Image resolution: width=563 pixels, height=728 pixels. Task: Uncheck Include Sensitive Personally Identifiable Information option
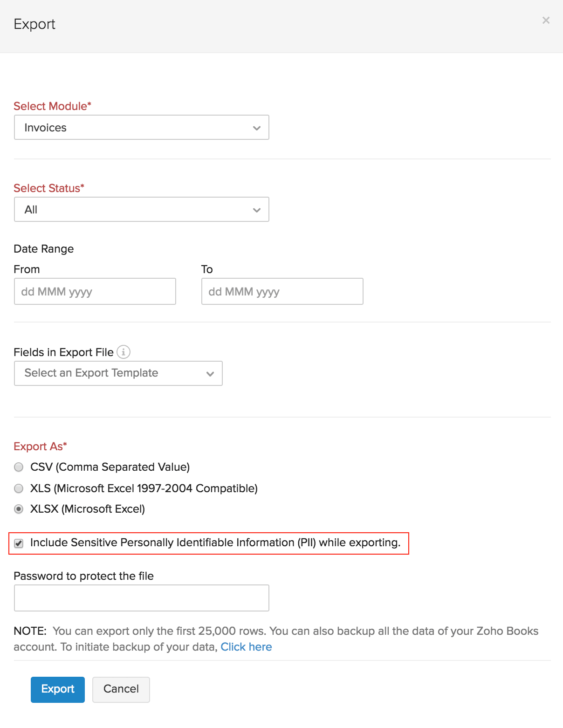pyautogui.click(x=19, y=543)
